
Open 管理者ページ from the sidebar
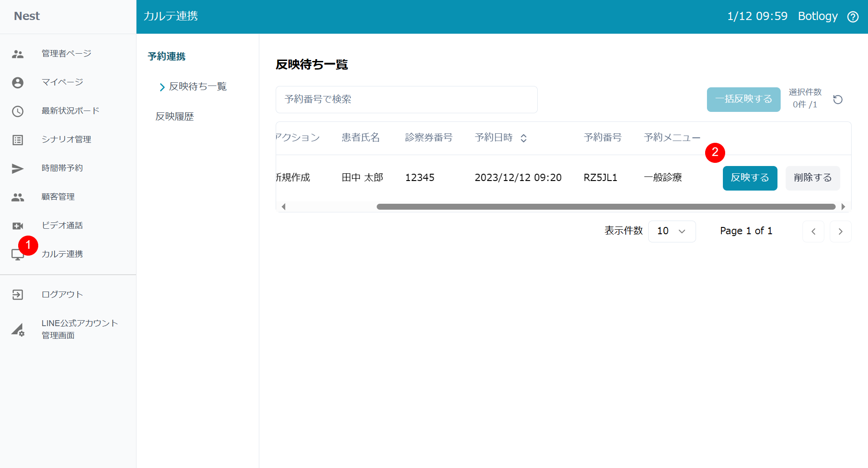click(66, 54)
